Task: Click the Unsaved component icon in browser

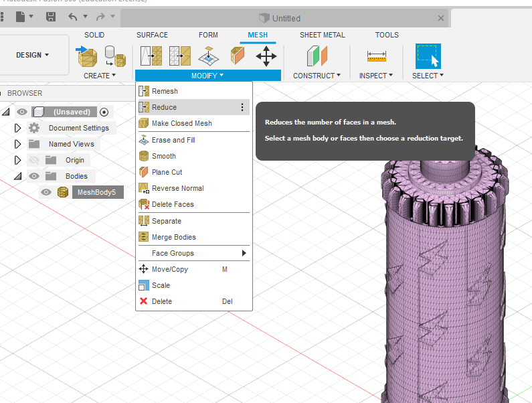Action: click(39, 112)
